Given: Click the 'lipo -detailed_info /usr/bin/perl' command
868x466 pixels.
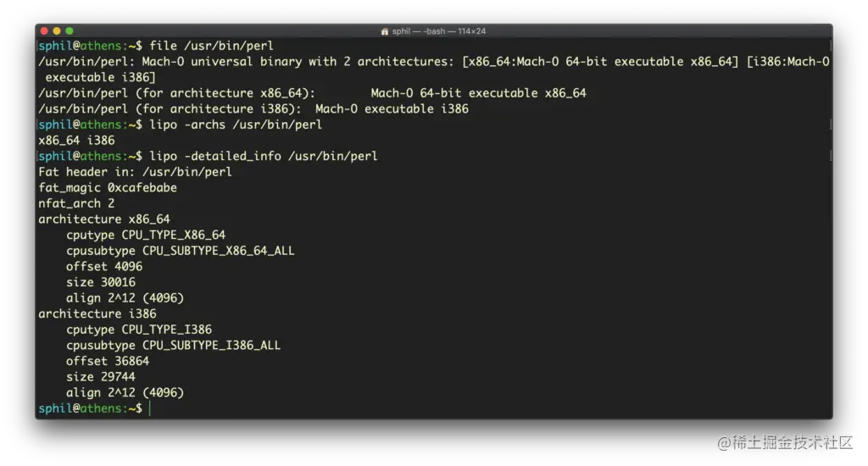Looking at the screenshot, I should 264,156.
